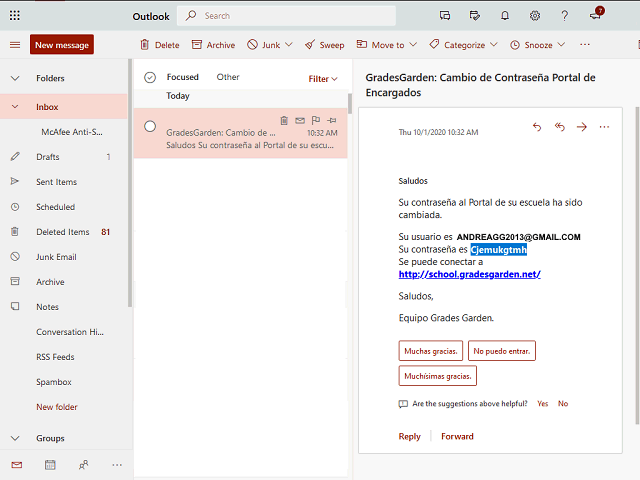Open more toolbar actions ellipsis
The height and width of the screenshot is (480, 640).
click(x=585, y=44)
